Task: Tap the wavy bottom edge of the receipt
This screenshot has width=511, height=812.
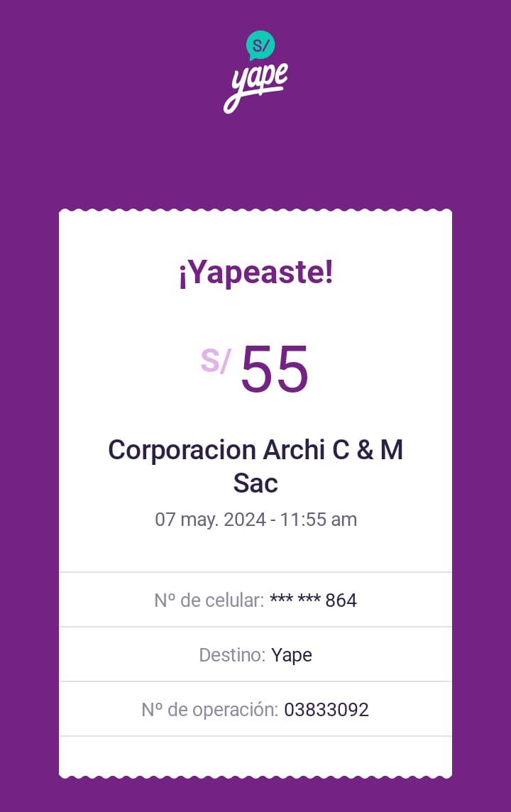Action: tap(255, 774)
